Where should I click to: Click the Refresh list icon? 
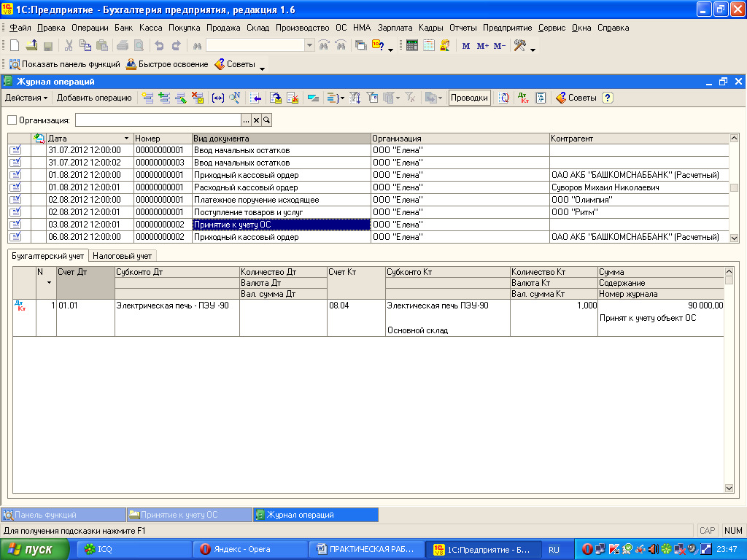click(504, 98)
